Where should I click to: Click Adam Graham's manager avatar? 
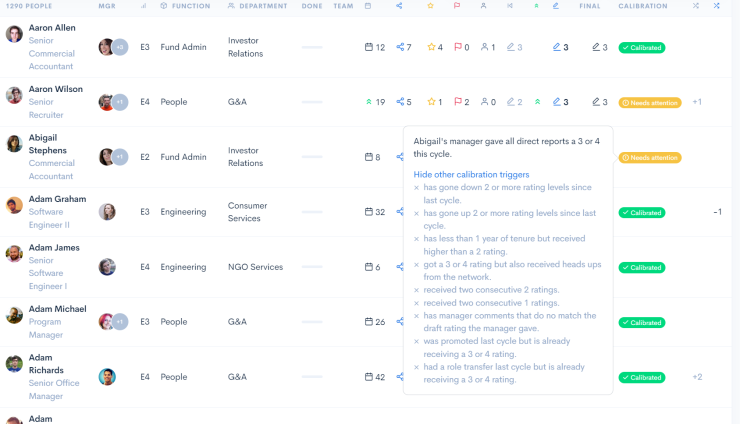[107, 212]
